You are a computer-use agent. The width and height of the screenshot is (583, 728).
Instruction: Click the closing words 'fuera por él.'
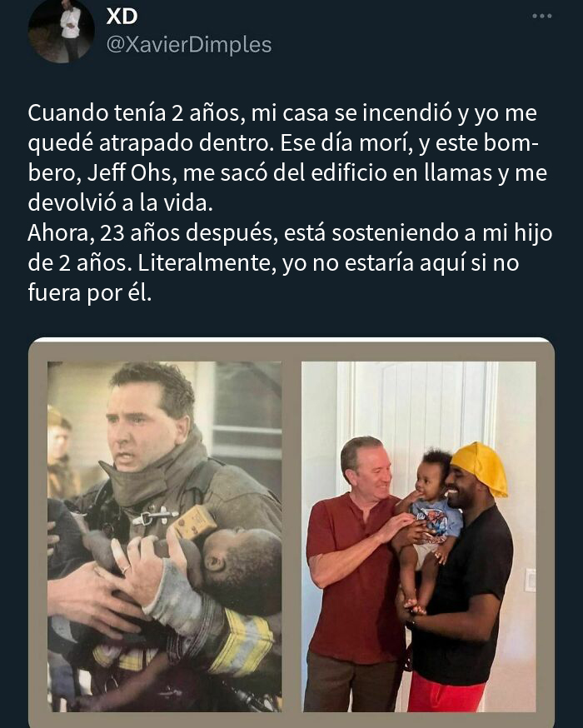(90, 293)
